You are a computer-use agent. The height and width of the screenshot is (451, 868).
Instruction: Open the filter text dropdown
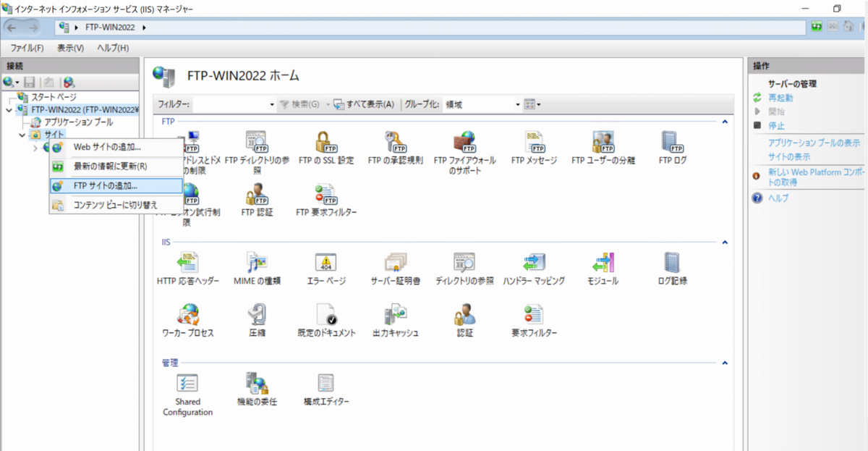(x=272, y=105)
